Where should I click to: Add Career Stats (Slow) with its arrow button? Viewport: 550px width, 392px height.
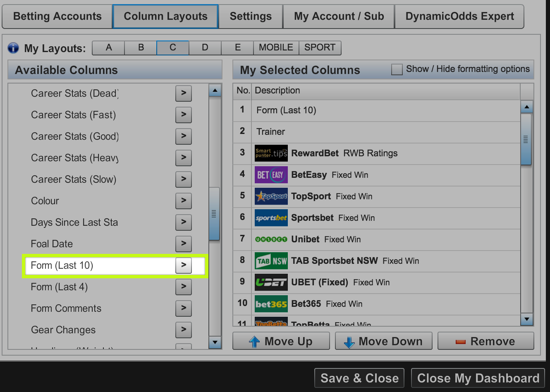pyautogui.click(x=184, y=179)
